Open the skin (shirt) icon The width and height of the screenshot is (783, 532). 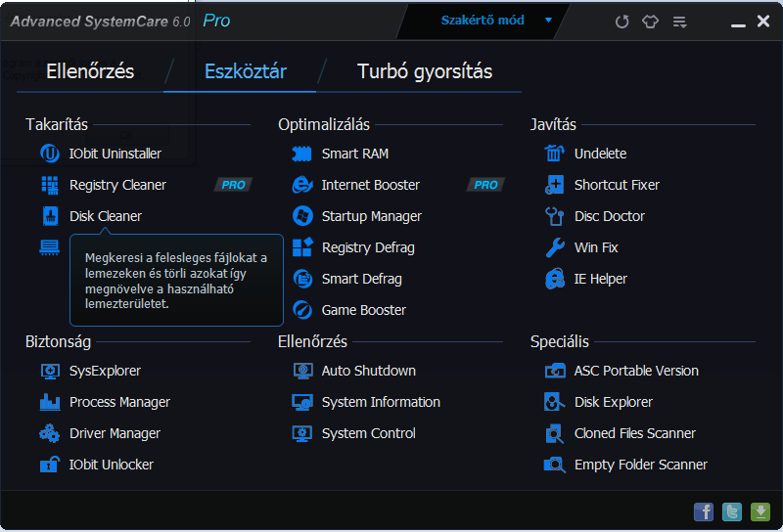click(x=650, y=22)
